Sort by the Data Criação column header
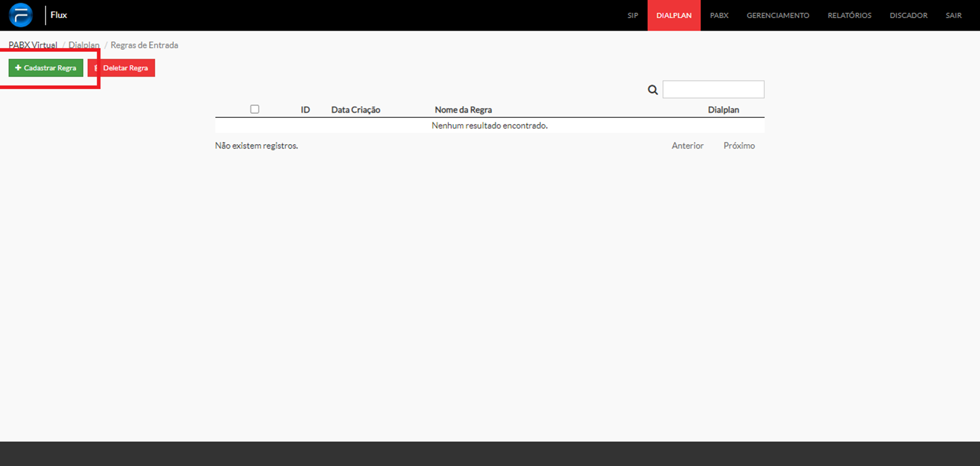 coord(355,110)
